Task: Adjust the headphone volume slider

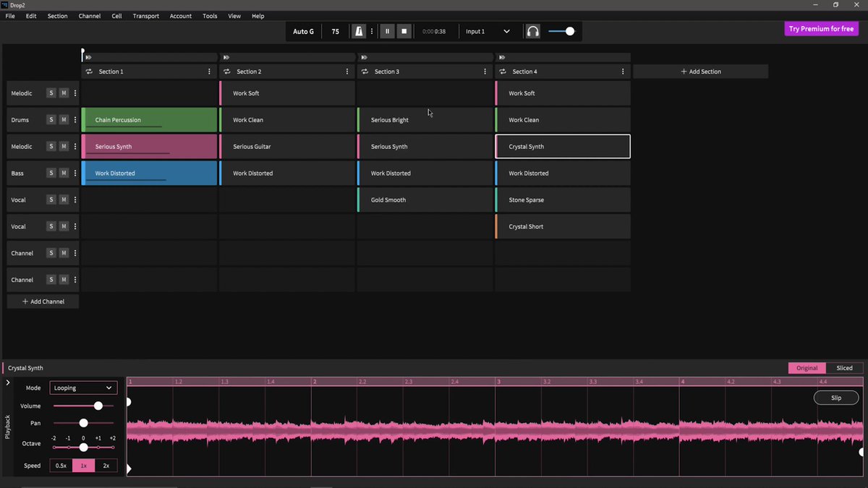Action: coord(570,31)
